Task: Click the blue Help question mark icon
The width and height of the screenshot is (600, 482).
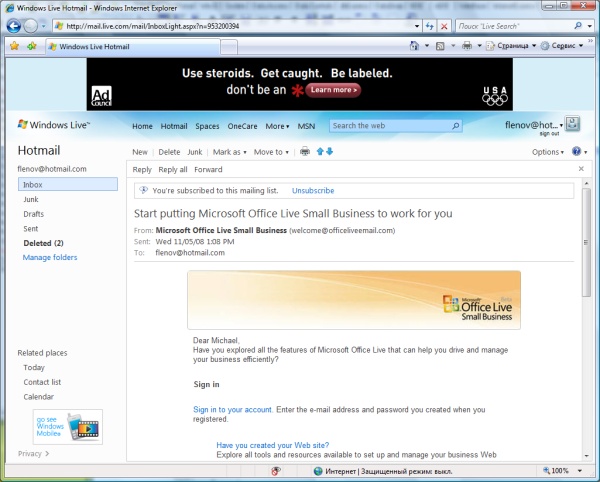Action: (x=576, y=151)
